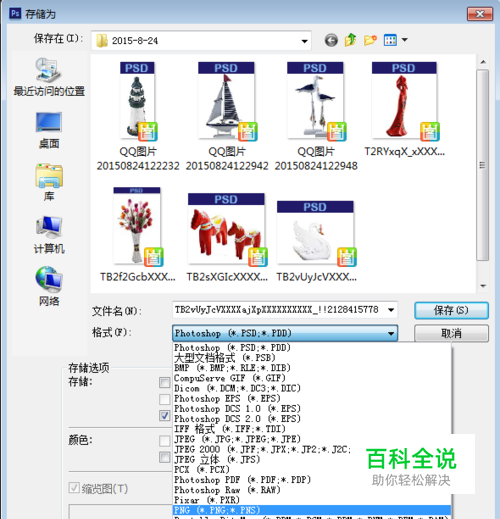
Task: Choose Photoshop DCS 2.0 (*.EPS) format
Action: pyautogui.click(x=312, y=419)
